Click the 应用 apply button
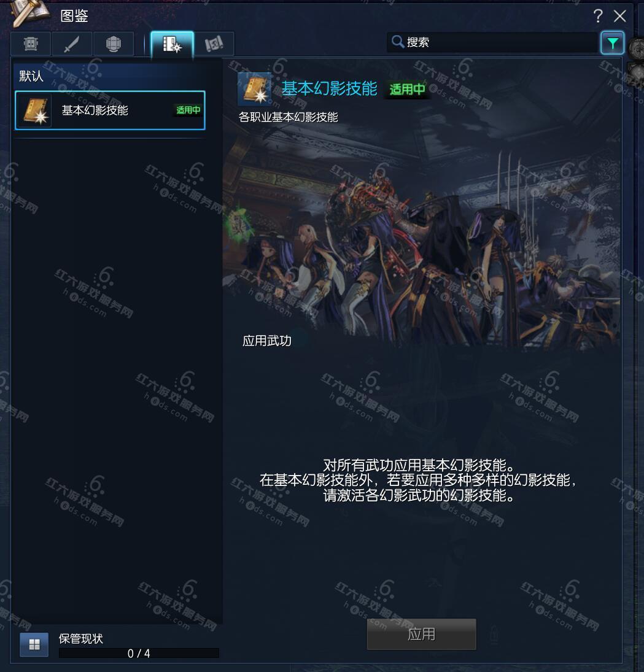The image size is (644, 672). pos(422,634)
